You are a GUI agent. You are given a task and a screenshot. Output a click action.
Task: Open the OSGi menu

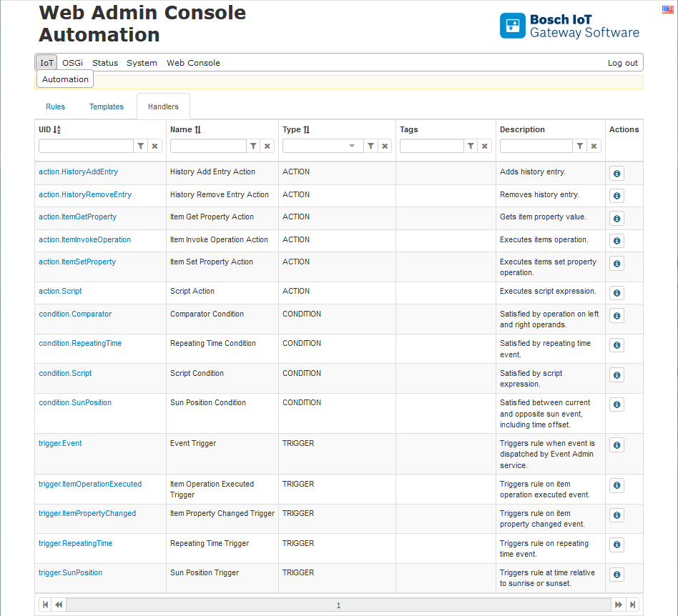[72, 63]
